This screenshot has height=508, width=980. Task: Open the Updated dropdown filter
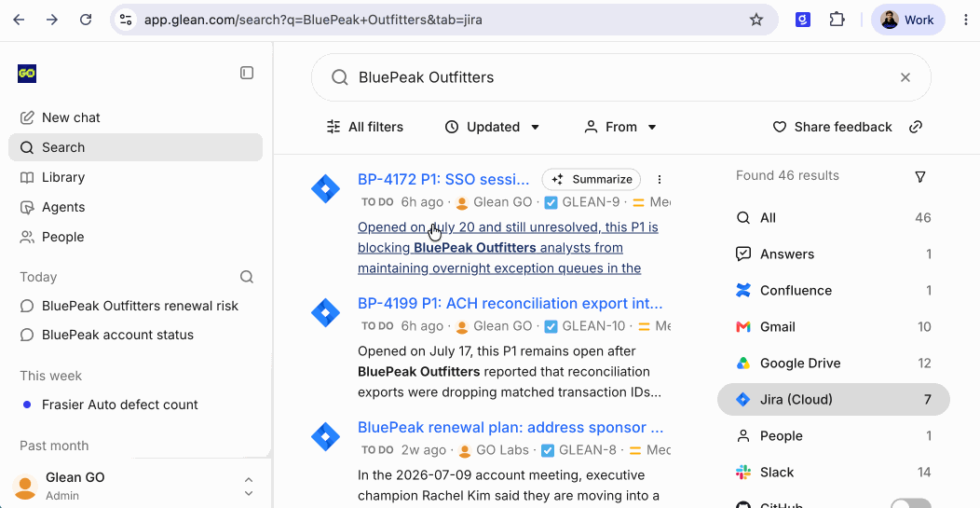(492, 127)
